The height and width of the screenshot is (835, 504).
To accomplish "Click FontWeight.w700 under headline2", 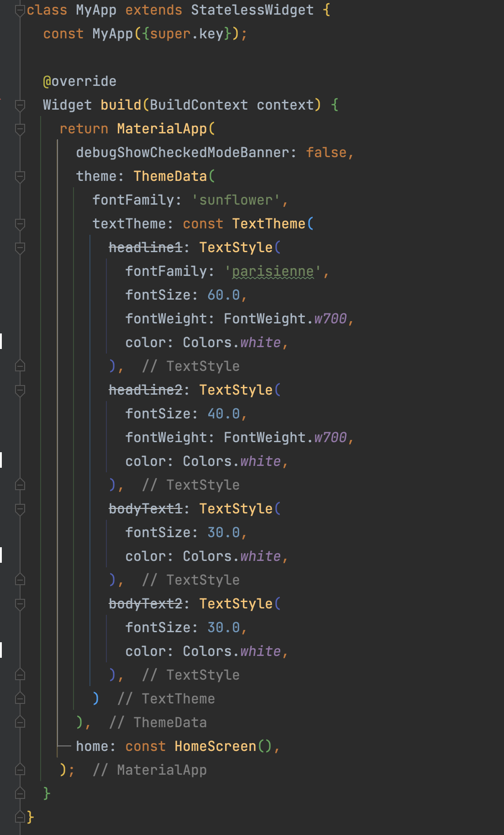I will point(285,438).
